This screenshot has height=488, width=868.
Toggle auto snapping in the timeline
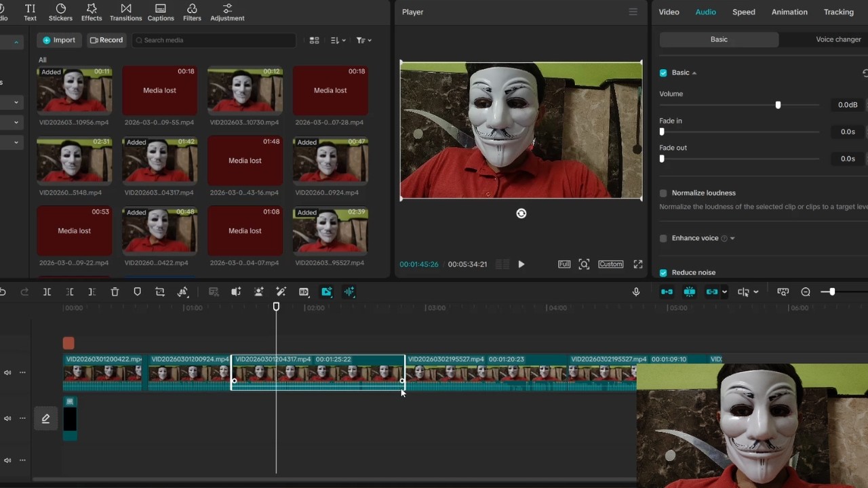coord(690,292)
